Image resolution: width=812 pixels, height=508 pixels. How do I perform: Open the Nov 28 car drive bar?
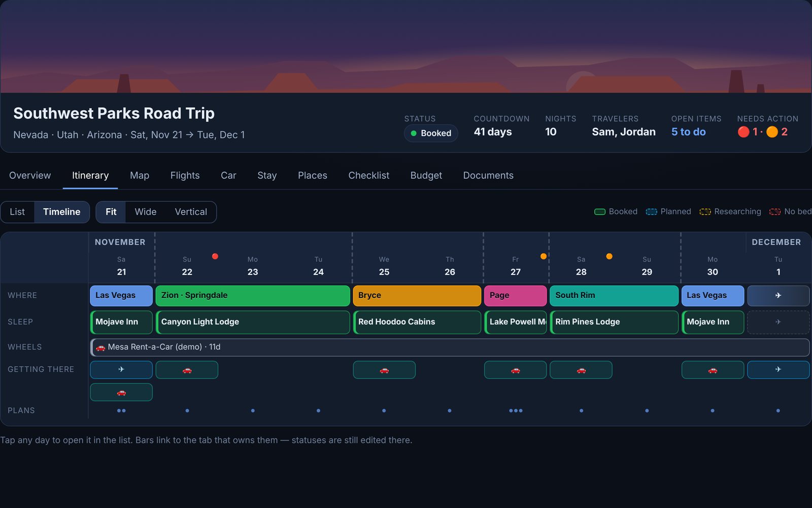pyautogui.click(x=581, y=370)
